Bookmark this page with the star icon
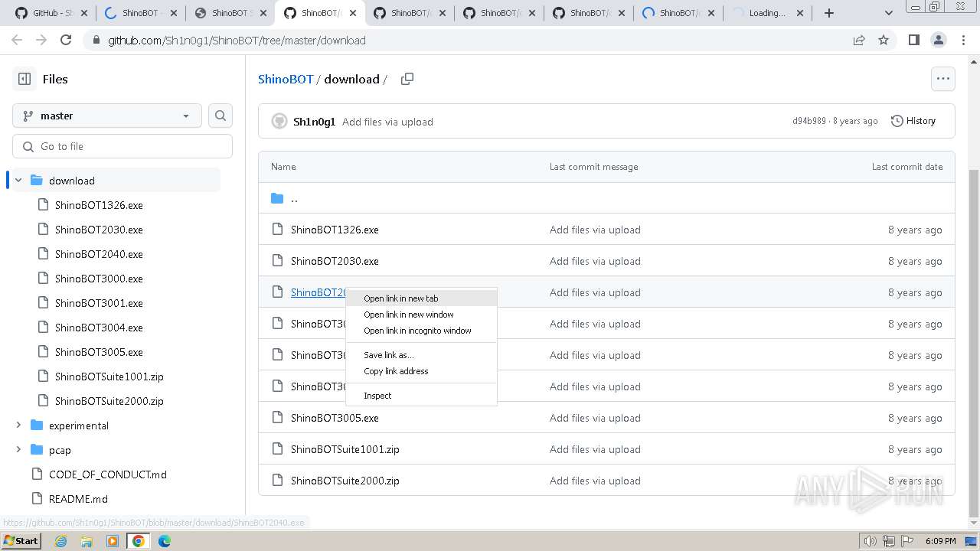The height and width of the screenshot is (551, 980). (884, 40)
